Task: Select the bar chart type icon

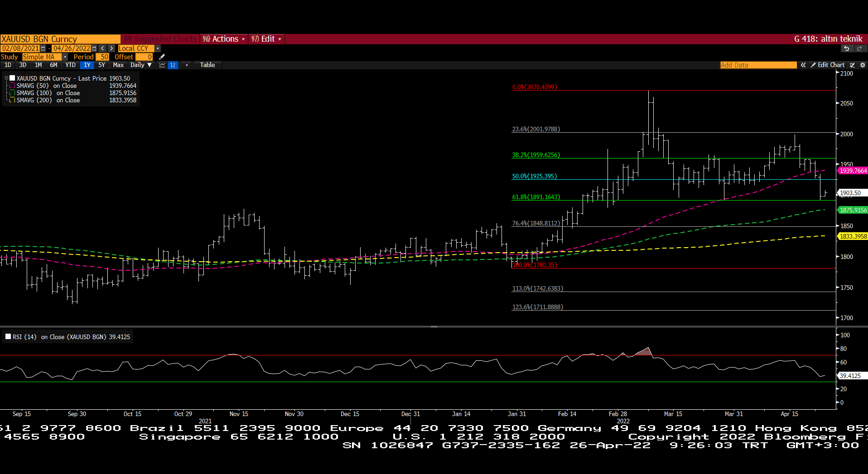Action: (x=173, y=65)
